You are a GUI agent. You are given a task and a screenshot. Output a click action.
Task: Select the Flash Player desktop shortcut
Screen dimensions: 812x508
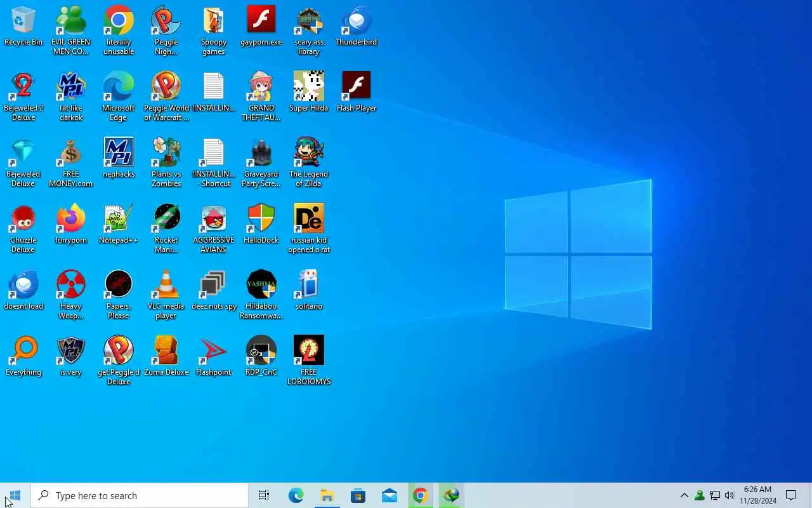[x=357, y=93]
